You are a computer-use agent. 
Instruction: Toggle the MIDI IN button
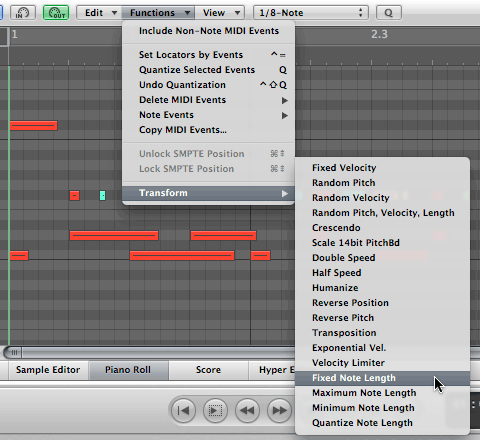pos(23,13)
